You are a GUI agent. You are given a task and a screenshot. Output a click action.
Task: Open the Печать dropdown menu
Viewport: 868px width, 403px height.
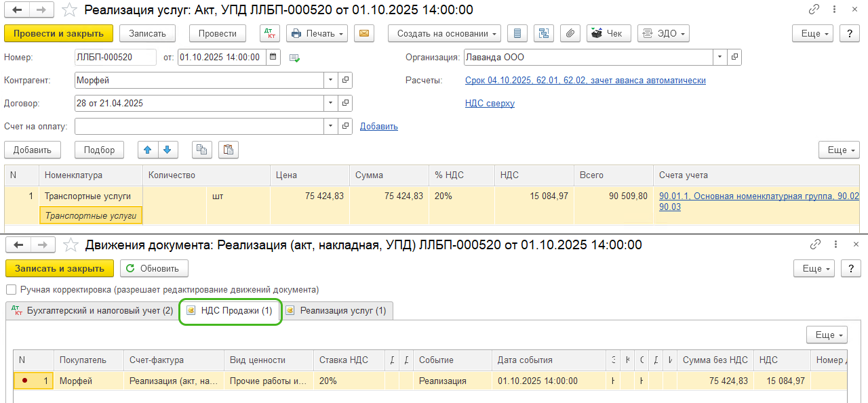point(317,33)
